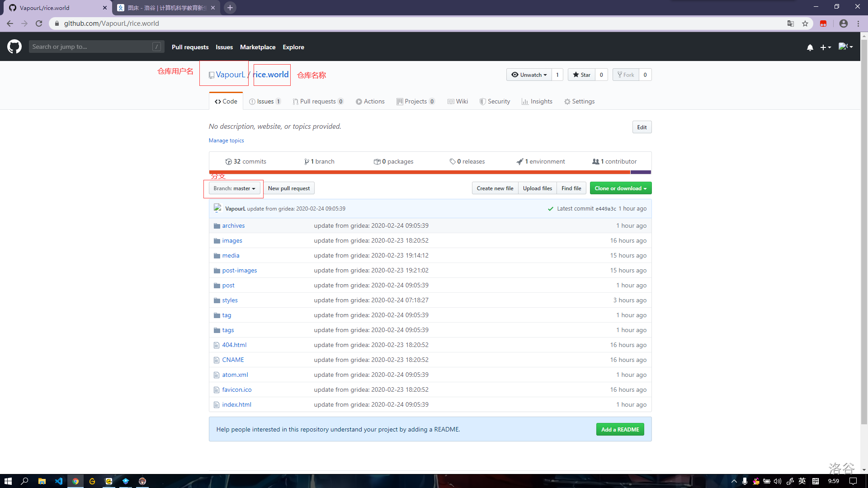Switch to the Insights tab
The image size is (868, 488).
(537, 101)
